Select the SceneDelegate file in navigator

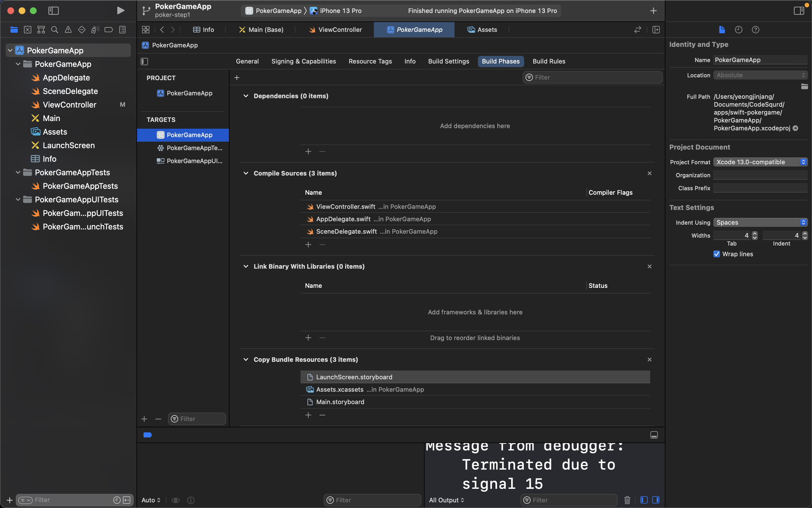[70, 91]
